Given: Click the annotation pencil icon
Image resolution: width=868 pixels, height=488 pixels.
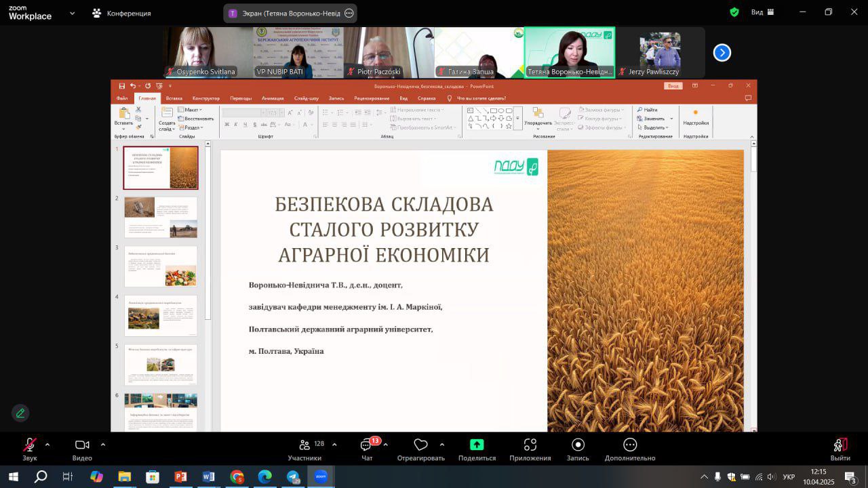Looking at the screenshot, I should (20, 413).
